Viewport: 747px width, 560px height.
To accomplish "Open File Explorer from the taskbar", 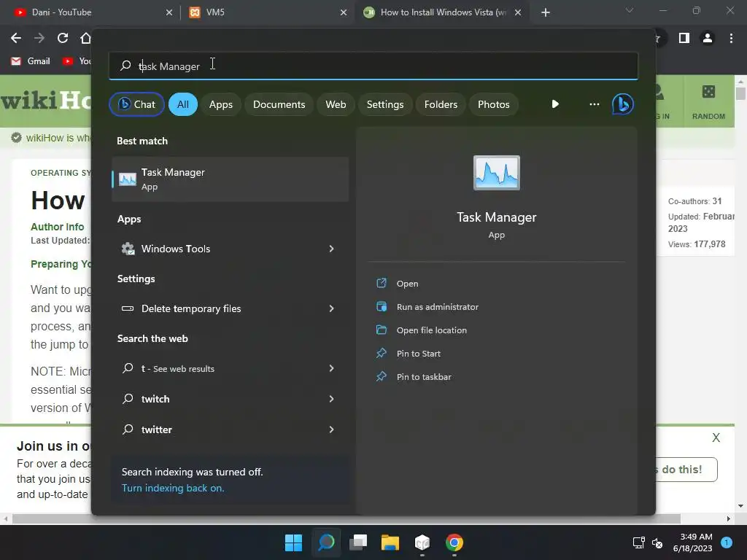I will (390, 542).
